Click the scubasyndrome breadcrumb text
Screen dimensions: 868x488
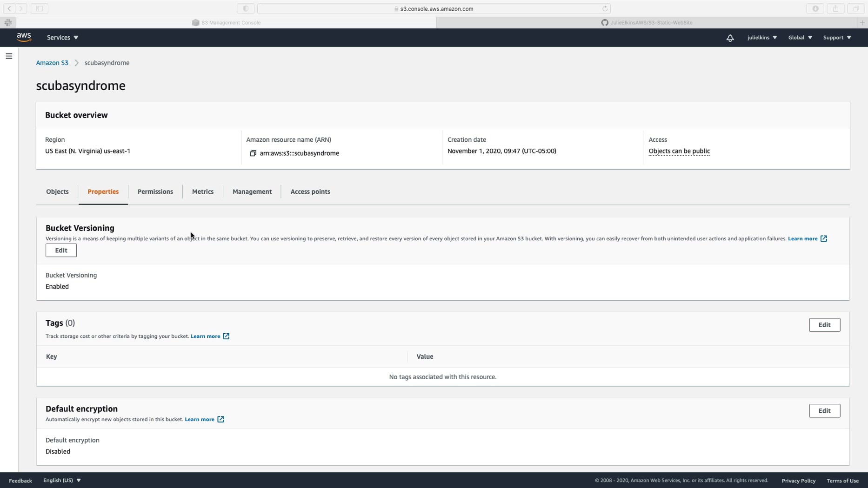(x=107, y=63)
